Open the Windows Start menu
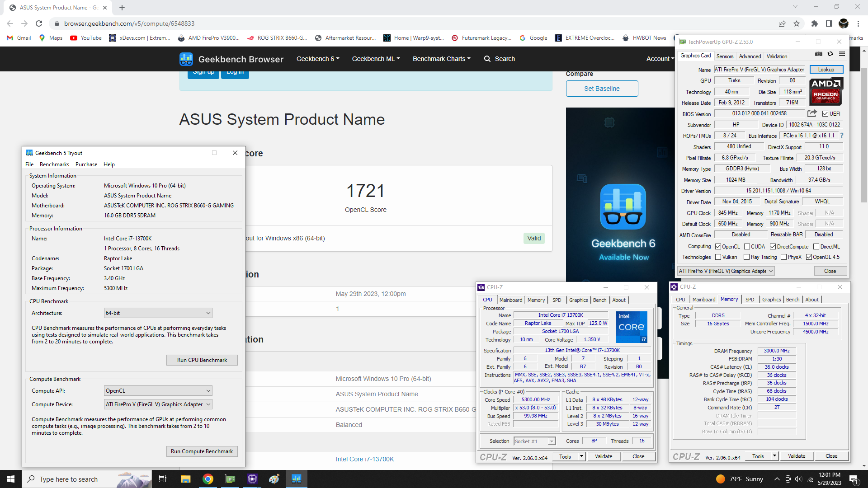The image size is (868, 488). (x=11, y=479)
